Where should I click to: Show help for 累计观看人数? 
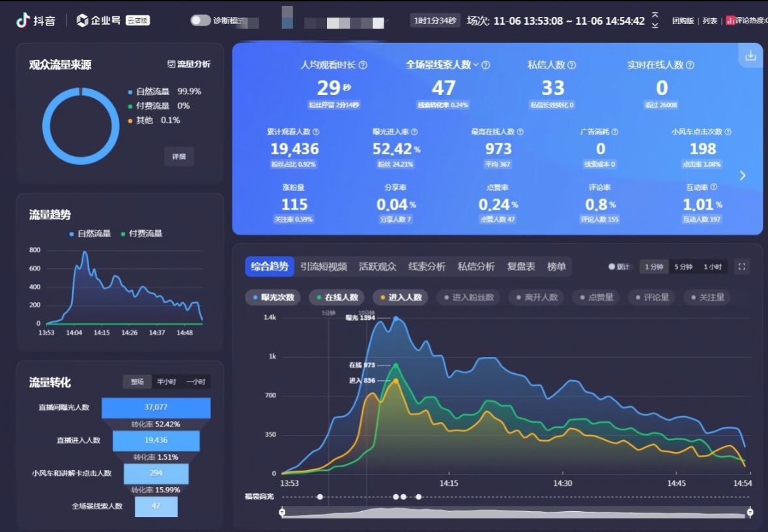click(316, 132)
